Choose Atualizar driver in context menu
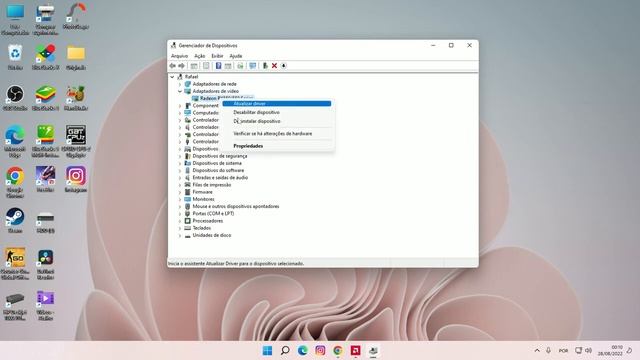 (x=277, y=104)
